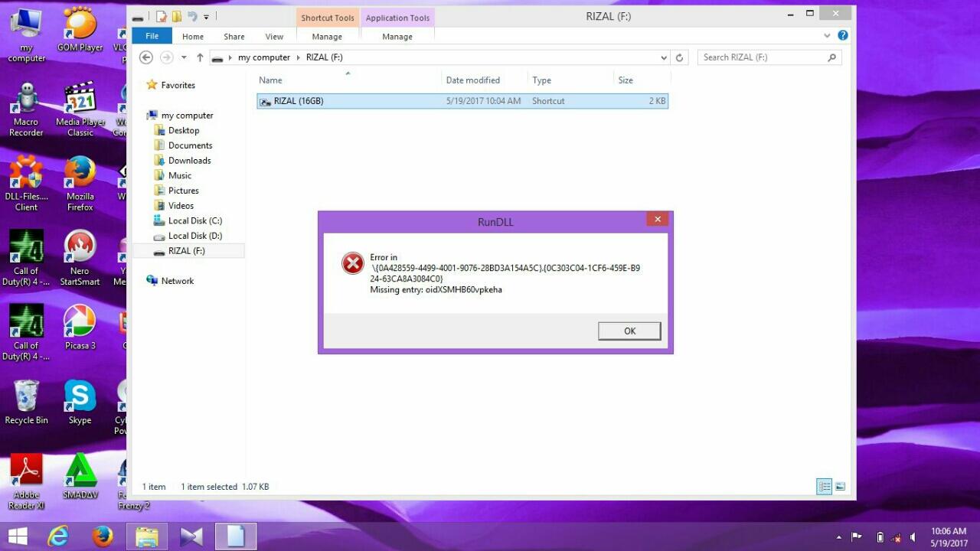
Task: Open Application Tools Manage tab
Action: click(397, 37)
